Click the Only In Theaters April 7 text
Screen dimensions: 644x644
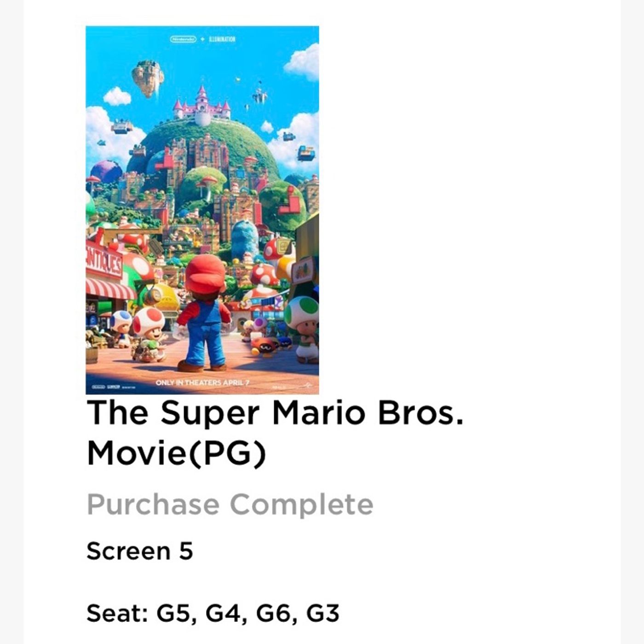coord(202,383)
